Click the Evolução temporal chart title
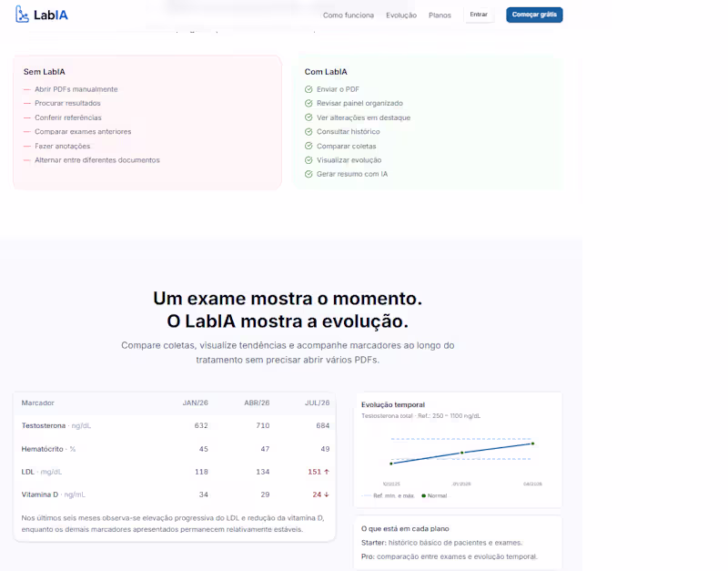The image size is (728, 571). coord(393,404)
